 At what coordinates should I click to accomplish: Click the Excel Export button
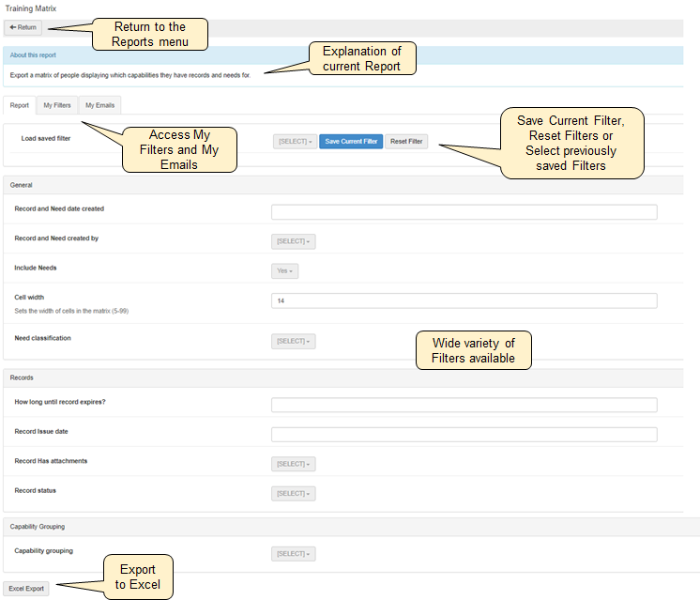pyautogui.click(x=25, y=589)
